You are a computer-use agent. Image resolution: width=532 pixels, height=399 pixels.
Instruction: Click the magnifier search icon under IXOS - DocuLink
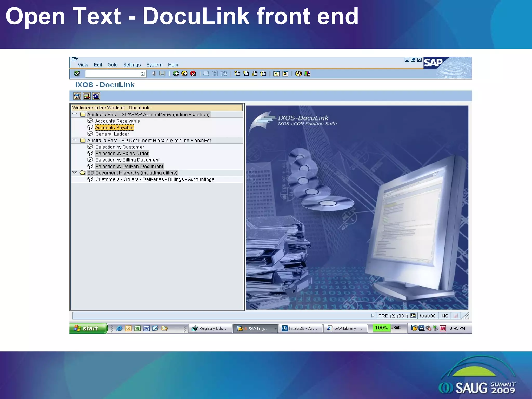pyautogui.click(x=77, y=96)
